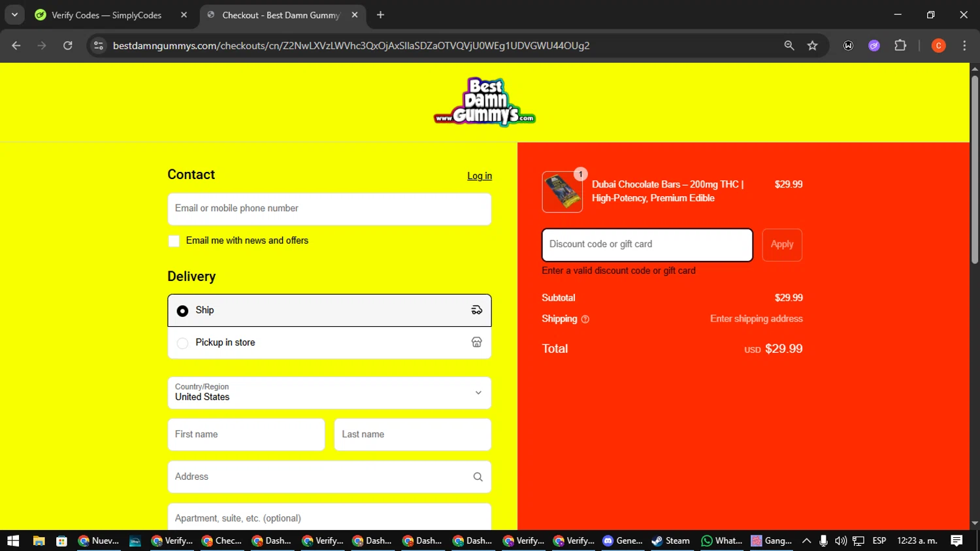Click the purple round extension icon
Screen dimensions: 980x551
874,46
